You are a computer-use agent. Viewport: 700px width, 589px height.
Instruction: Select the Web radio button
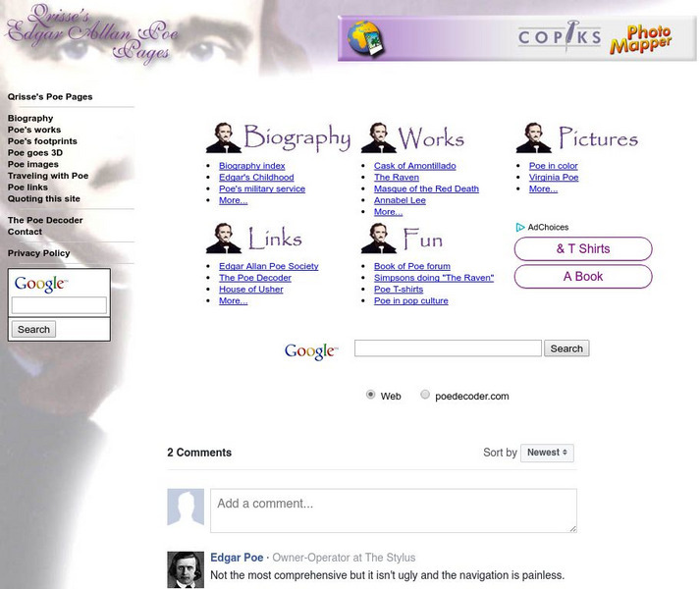[x=370, y=395]
